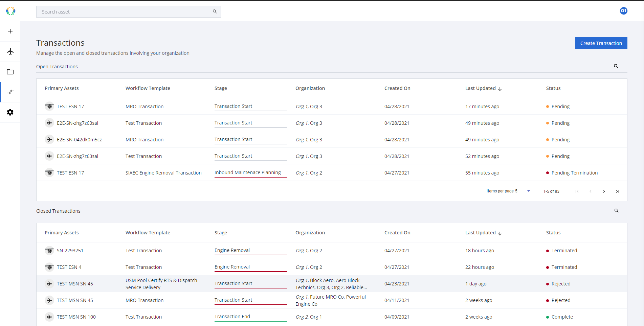Go to first page of open transactions
This screenshot has width=644, height=326.
click(x=577, y=191)
